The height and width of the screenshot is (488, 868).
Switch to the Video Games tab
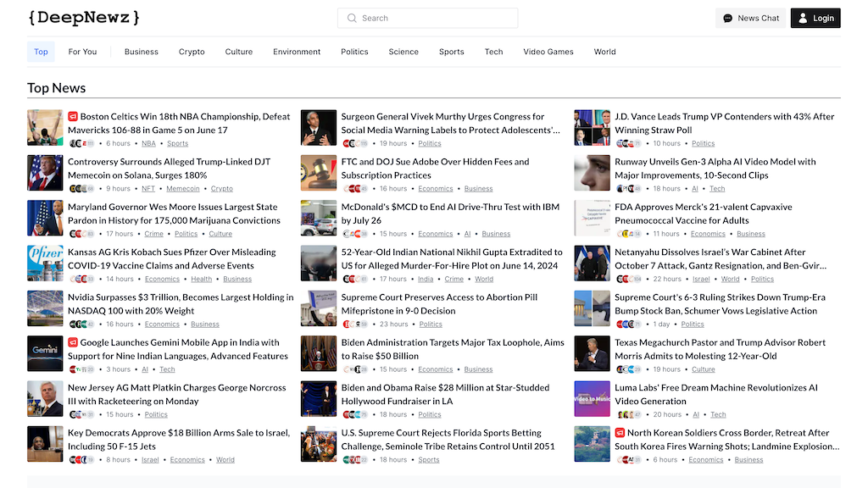tap(548, 52)
